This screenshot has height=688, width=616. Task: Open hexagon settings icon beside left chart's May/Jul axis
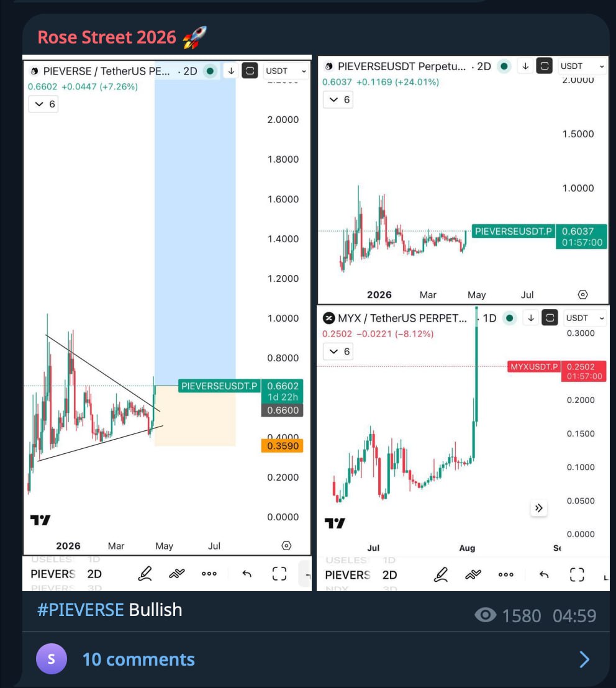[286, 546]
